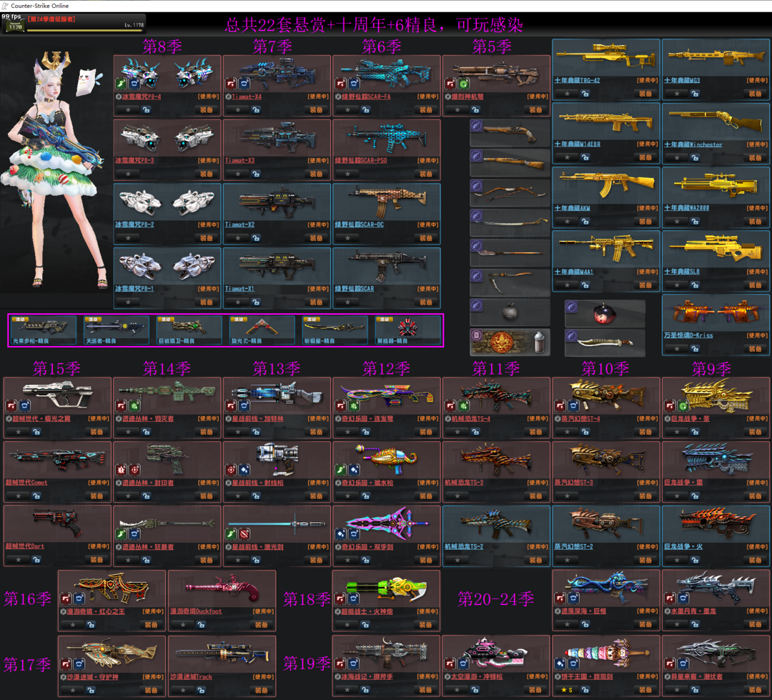
Task: Toggle the favorite star on 十年典藏TRG-42
Action: click(x=567, y=94)
